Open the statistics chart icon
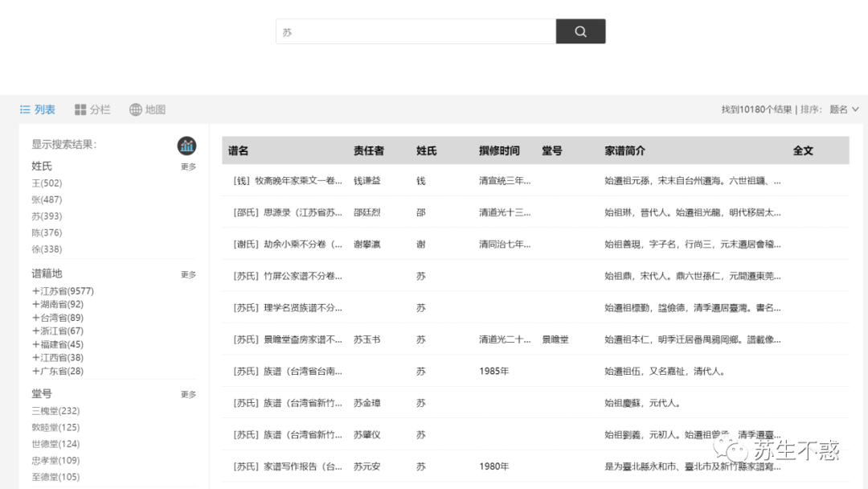 [x=186, y=146]
